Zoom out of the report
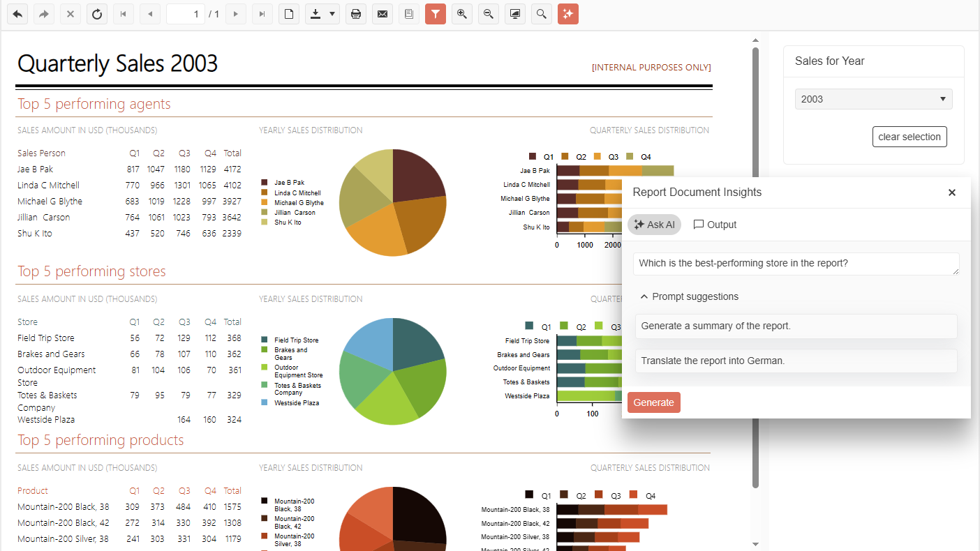Image resolution: width=980 pixels, height=551 pixels. 488,14
